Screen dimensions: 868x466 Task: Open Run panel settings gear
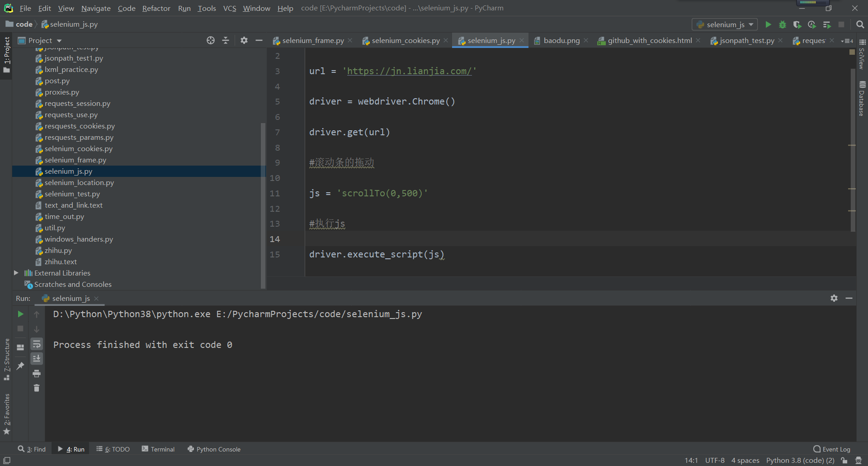point(834,298)
